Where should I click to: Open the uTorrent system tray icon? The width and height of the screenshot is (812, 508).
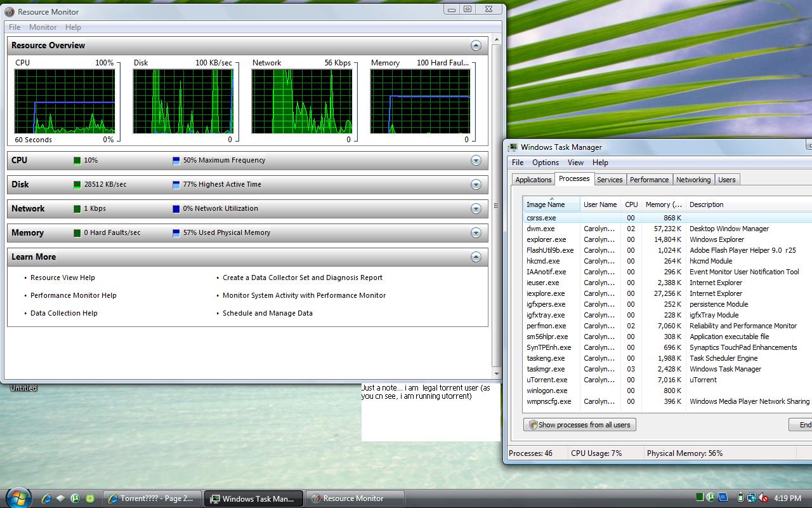click(711, 498)
